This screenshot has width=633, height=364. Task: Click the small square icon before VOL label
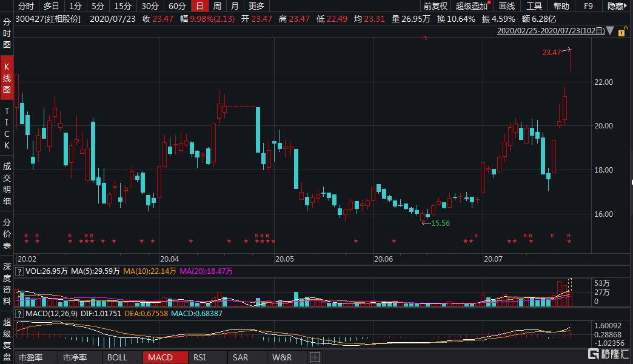click(x=20, y=271)
